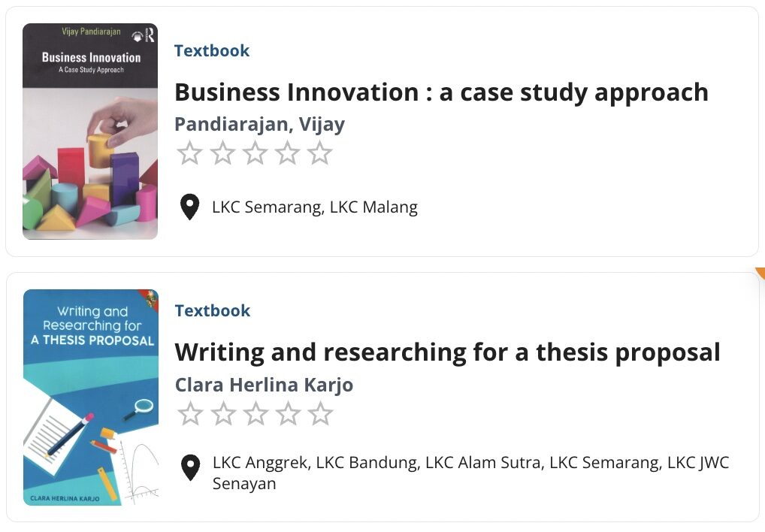This screenshot has height=532, width=765.
Task: Open the Writing and Researching thesis cover
Action: click(91, 397)
